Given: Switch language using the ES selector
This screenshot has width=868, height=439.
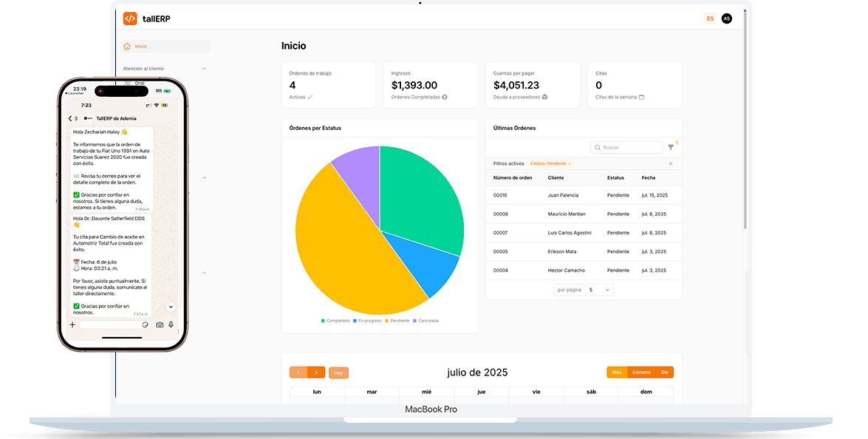Looking at the screenshot, I should tap(710, 18).
